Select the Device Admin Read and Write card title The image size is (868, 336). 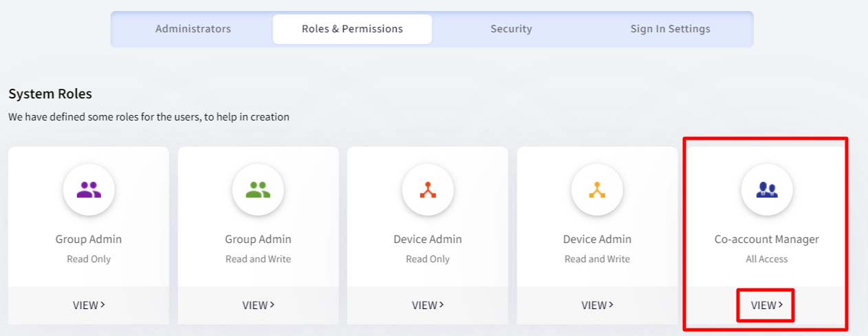597,240
